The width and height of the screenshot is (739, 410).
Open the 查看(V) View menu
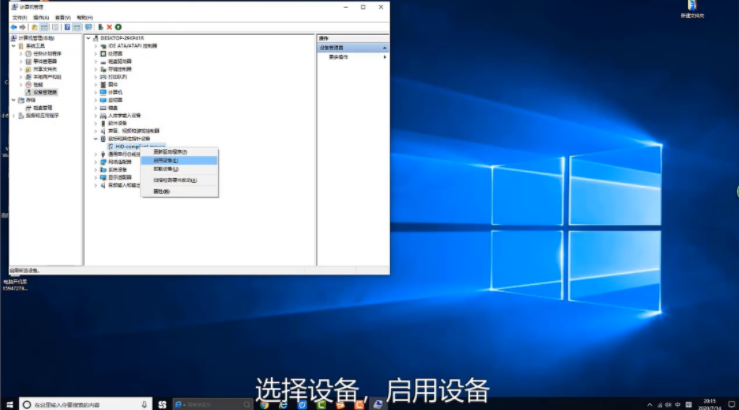click(63, 17)
